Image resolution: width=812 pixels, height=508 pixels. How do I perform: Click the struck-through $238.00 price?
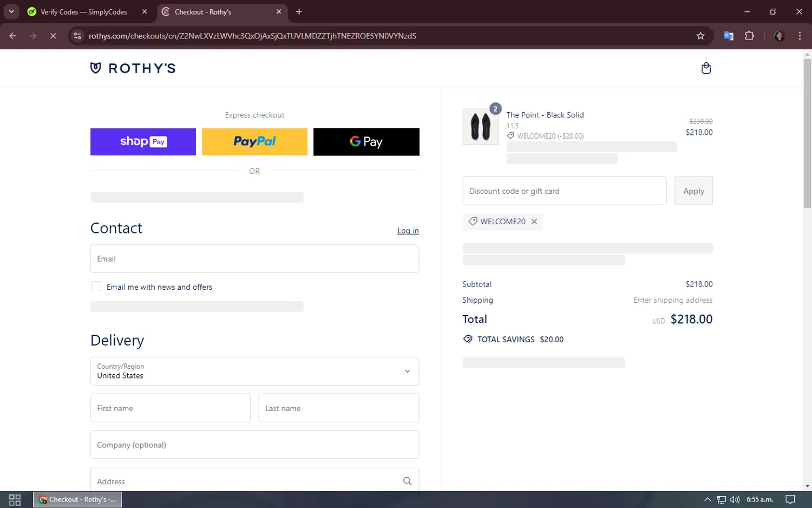pyautogui.click(x=700, y=121)
